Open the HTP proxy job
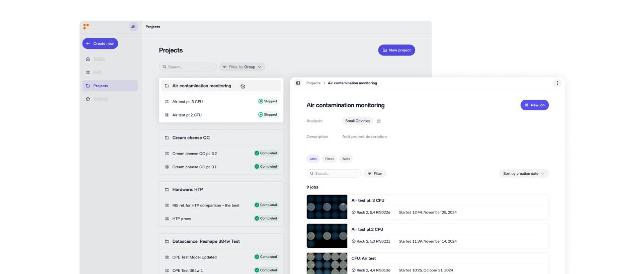Image resolution: width=644 pixels, height=274 pixels. point(182,219)
